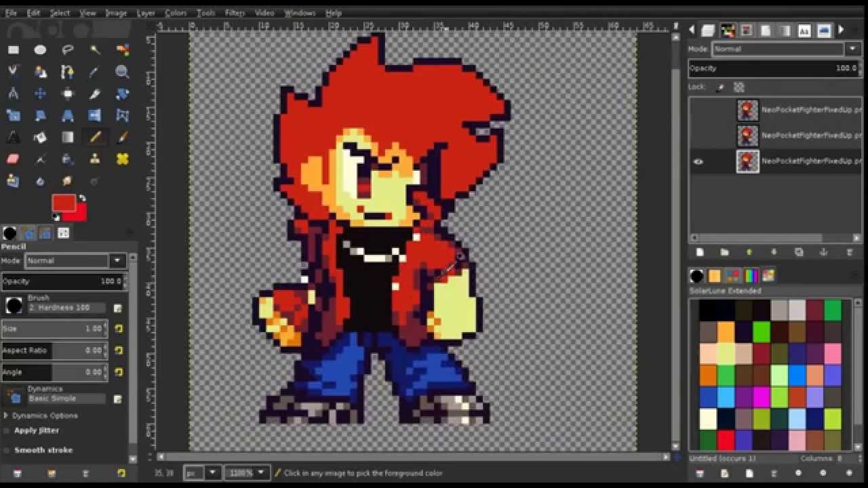Toggle lock pixels brush icon
The image size is (868, 488).
720,87
